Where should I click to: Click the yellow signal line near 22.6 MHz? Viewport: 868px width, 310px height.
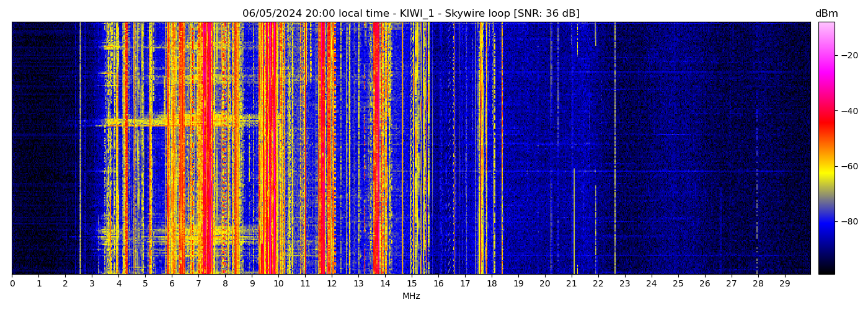[x=615, y=149]
